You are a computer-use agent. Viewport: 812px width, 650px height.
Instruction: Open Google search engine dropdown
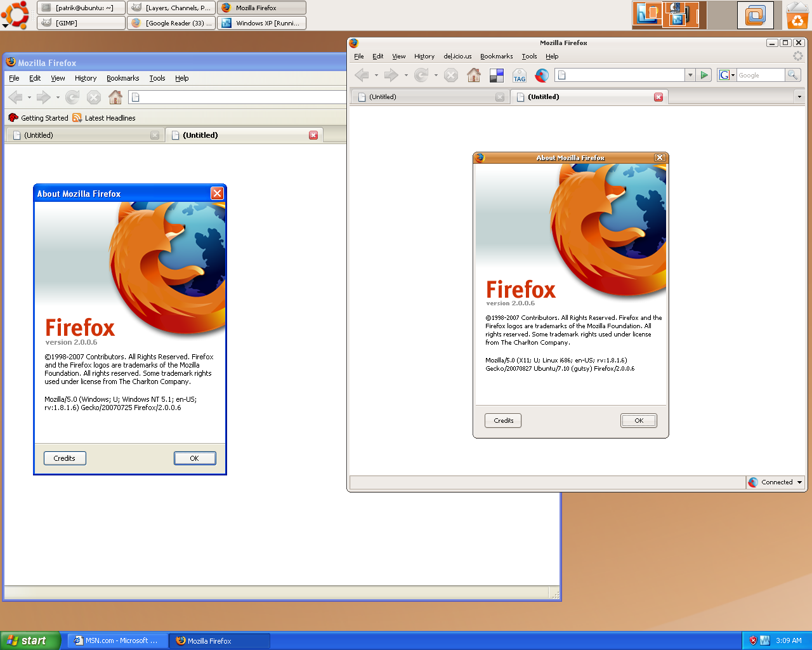pos(726,75)
